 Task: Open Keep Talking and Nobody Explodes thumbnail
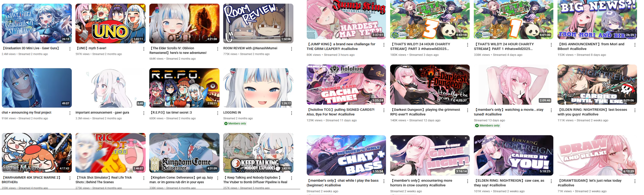pyautogui.click(x=258, y=153)
